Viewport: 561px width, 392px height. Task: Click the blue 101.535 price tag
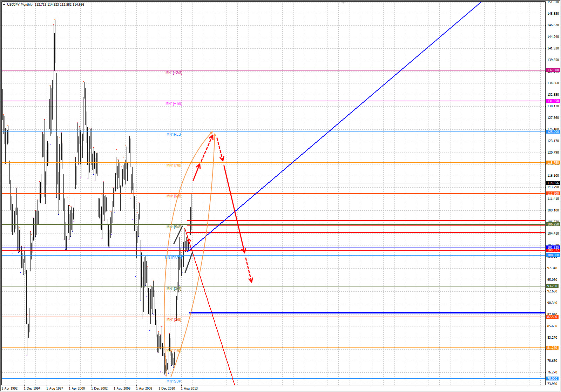[x=553, y=248]
